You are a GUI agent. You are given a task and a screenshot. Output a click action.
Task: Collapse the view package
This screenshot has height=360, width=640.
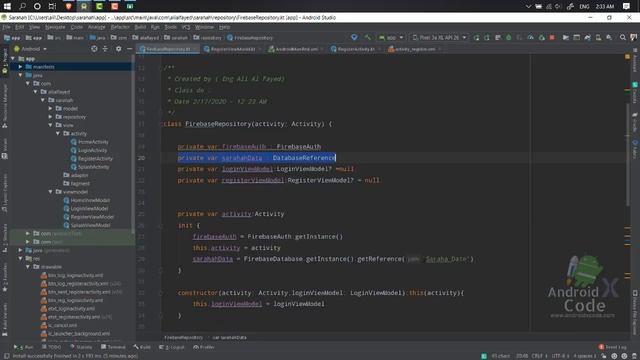(50, 125)
